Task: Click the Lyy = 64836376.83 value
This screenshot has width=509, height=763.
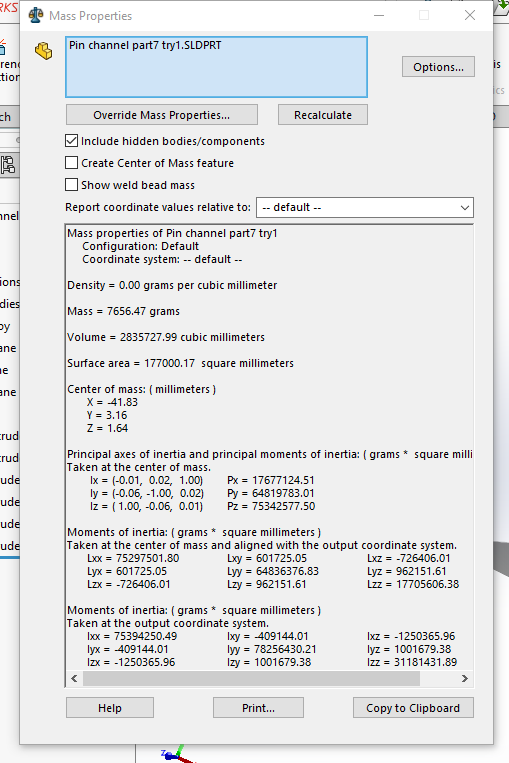Action: pyautogui.click(x=273, y=571)
